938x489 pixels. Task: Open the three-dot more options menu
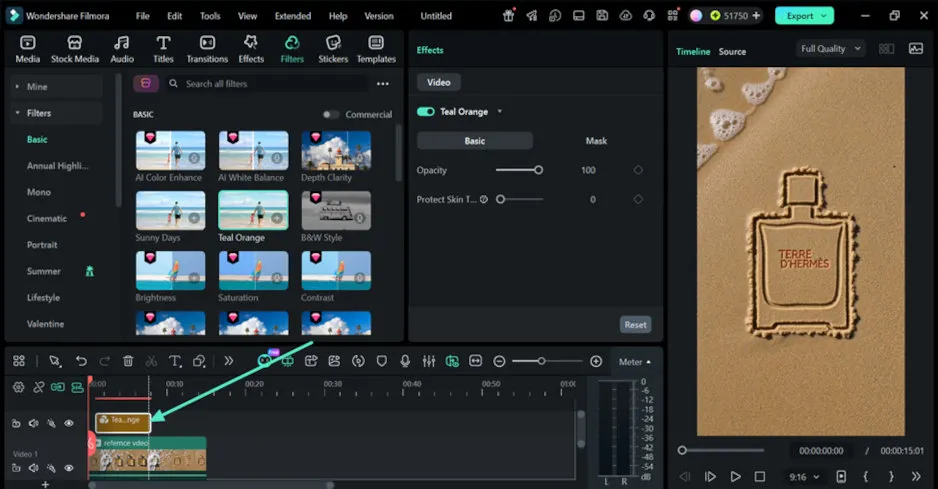click(x=383, y=84)
